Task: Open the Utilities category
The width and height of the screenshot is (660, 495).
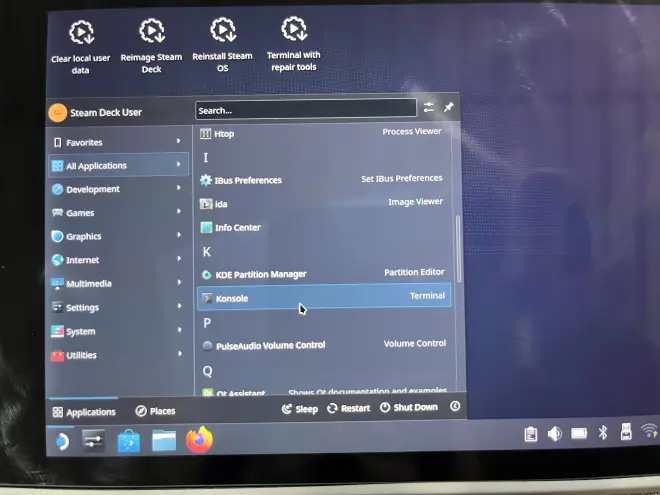Action: pyautogui.click(x=119, y=355)
